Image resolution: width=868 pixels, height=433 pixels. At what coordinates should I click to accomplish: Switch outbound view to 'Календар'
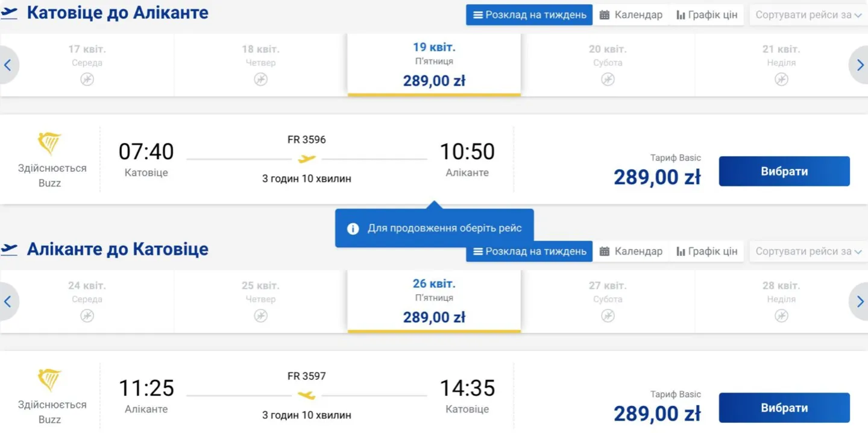[631, 15]
